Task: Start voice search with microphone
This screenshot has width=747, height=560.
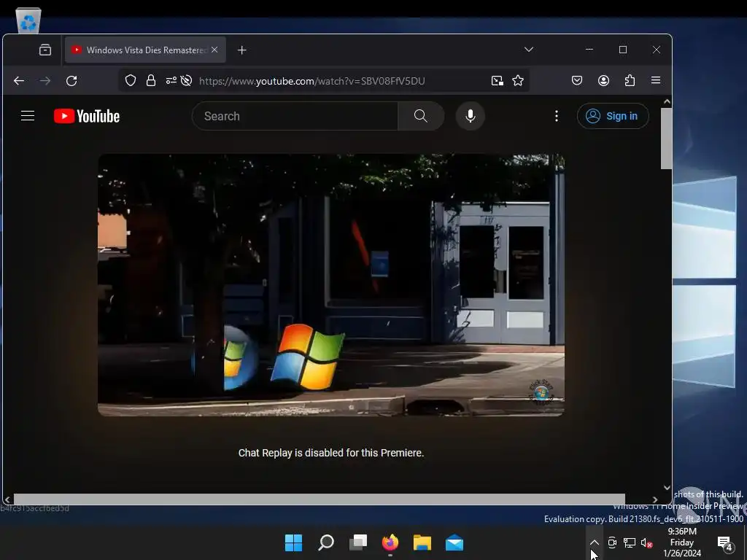Action: click(471, 116)
